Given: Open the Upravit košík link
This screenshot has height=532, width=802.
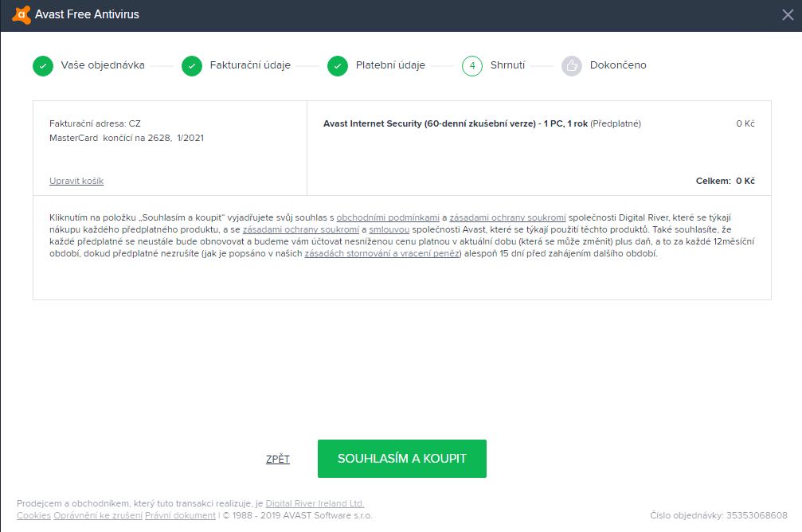Looking at the screenshot, I should coord(76,181).
